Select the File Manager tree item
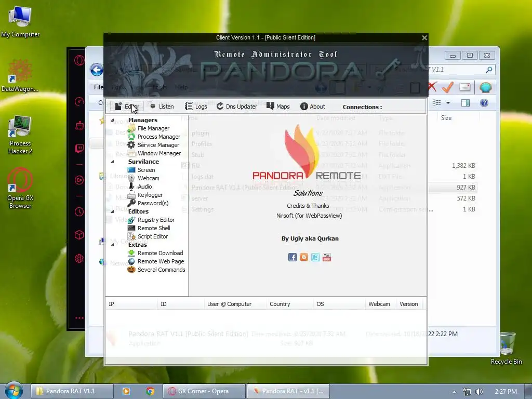The image size is (532, 399). coord(149,128)
